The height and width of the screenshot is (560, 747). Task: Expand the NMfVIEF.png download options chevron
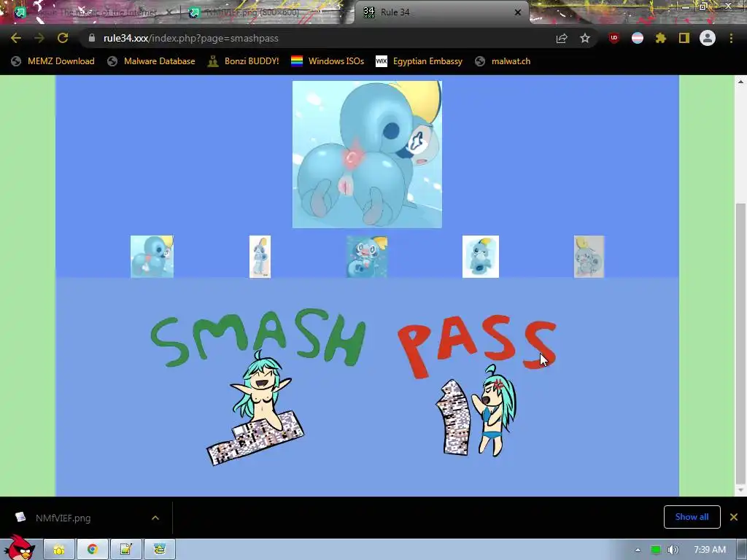(x=155, y=518)
